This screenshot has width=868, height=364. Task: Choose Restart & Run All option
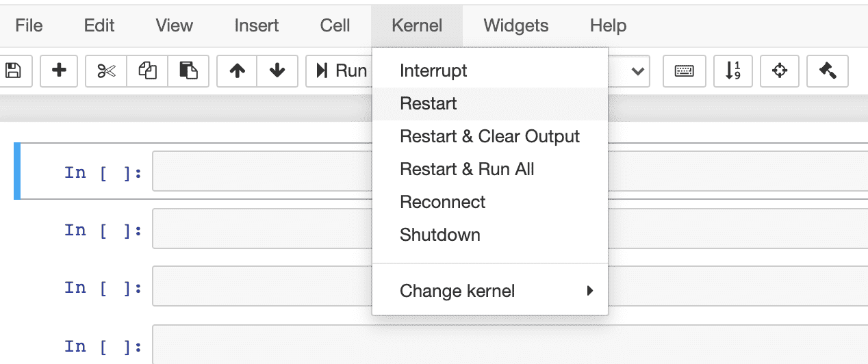click(x=467, y=170)
